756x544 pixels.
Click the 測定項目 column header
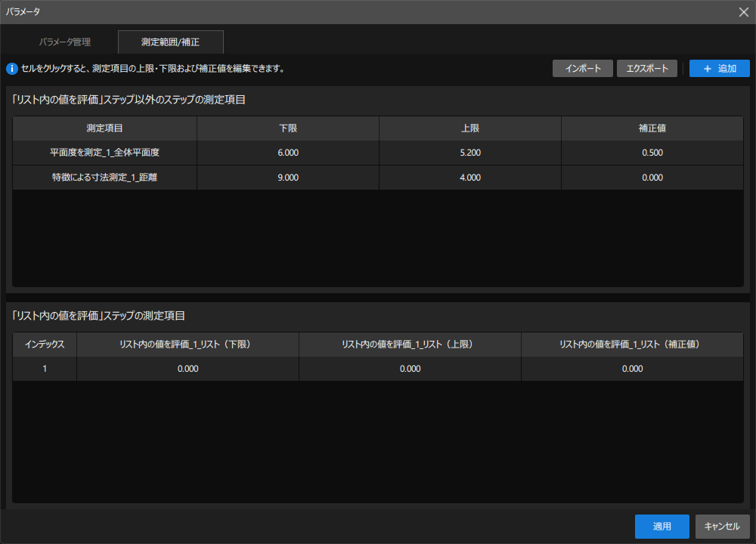coord(104,128)
